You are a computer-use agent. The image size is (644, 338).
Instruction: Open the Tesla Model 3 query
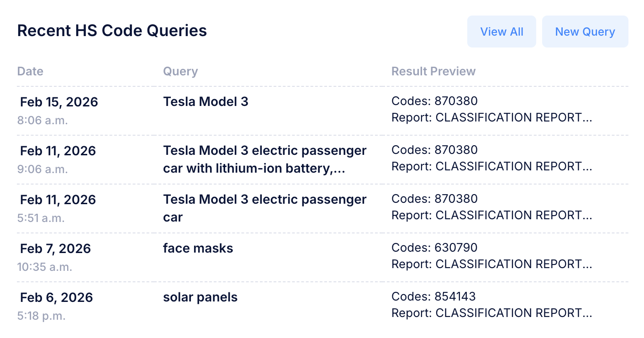pos(206,101)
